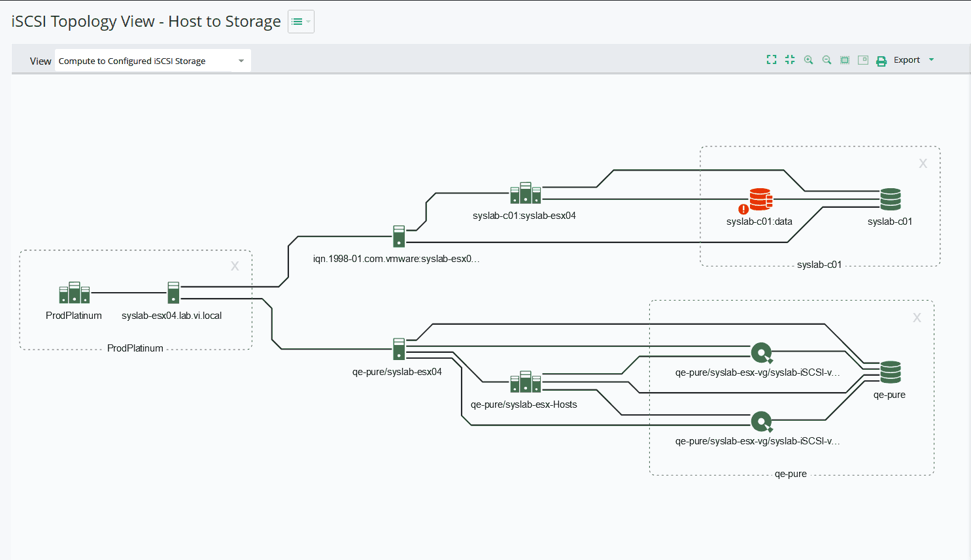Click the "iSCSI Topology View - Host to Storage" title
This screenshot has height=560, width=971.
146,22
